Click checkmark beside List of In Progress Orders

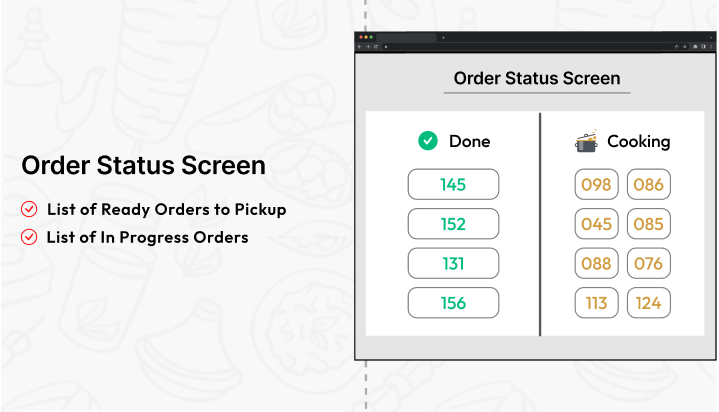[29, 237]
